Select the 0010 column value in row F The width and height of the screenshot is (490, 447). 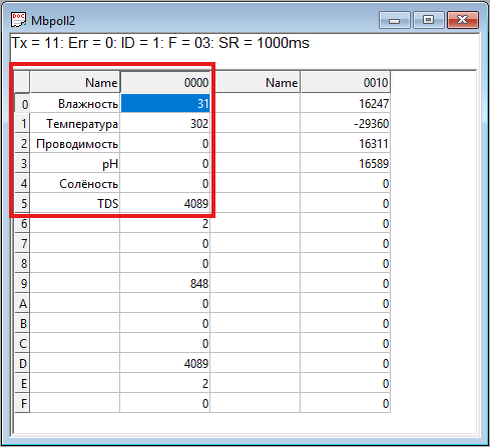click(x=345, y=403)
